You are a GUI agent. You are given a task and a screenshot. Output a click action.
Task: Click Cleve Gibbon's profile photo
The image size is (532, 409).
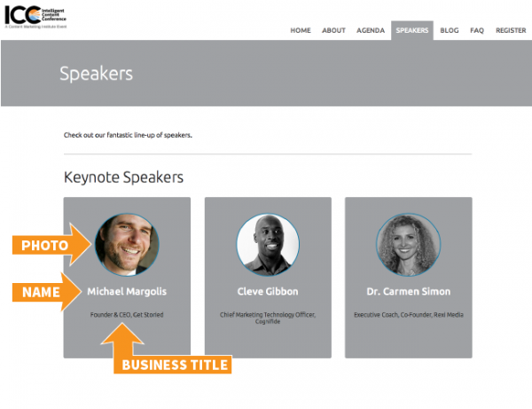[268, 244]
